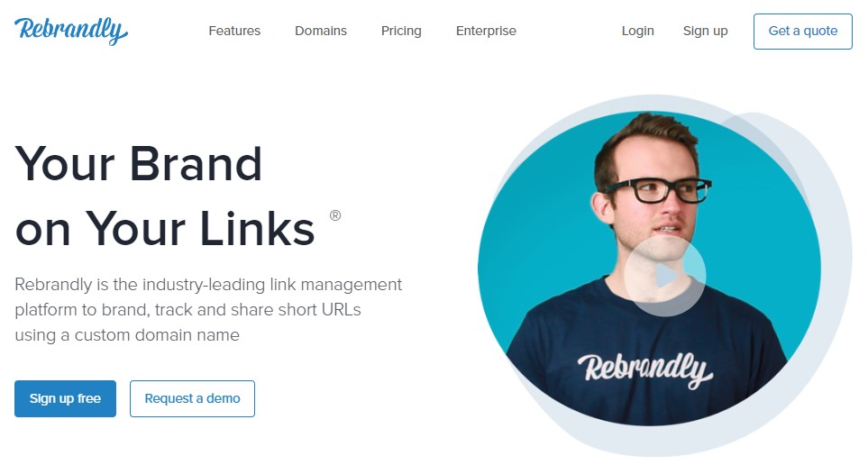Open the Pricing navigation link
Image resolution: width=868 pixels, height=465 pixels.
tap(401, 31)
